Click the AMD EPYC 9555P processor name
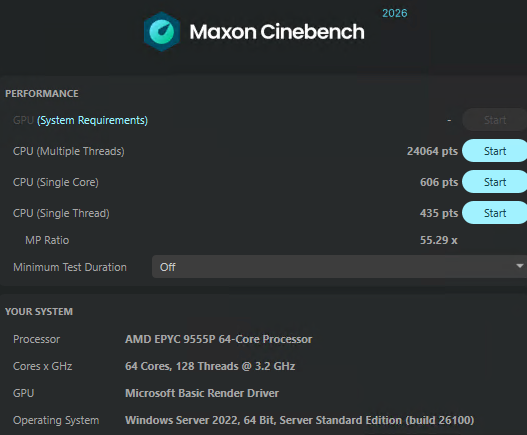527x435 pixels. pos(218,339)
